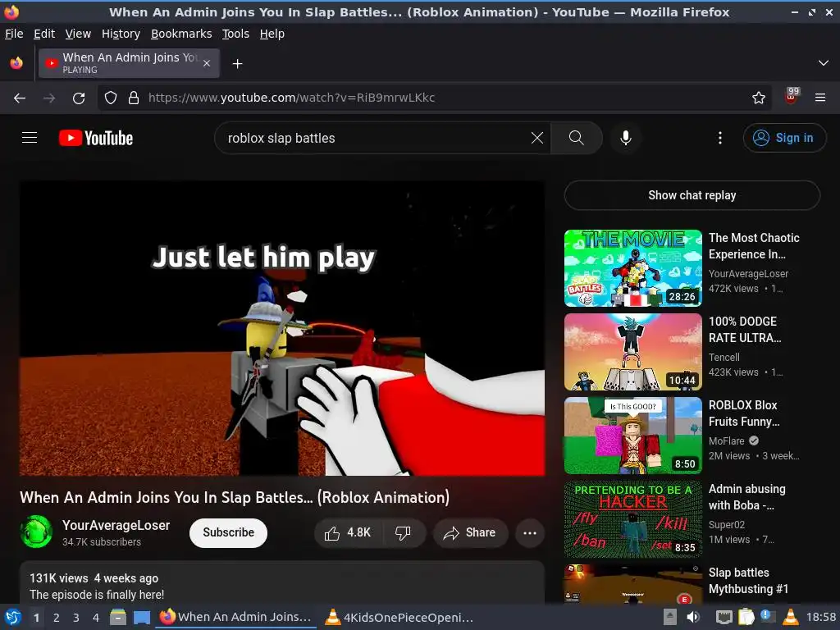Image resolution: width=840 pixels, height=630 pixels.
Task: Open ROBLOX Blox Fruits Funny thumbnail
Action: [632, 436]
